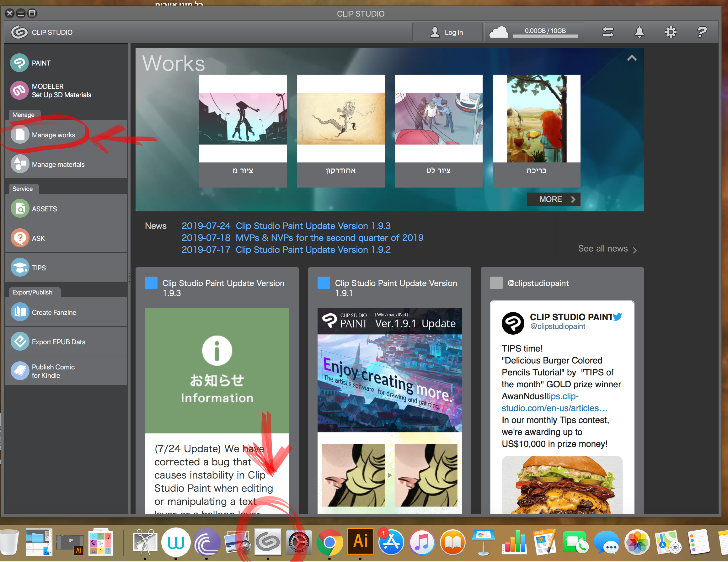Open Manage materials section

58,164
